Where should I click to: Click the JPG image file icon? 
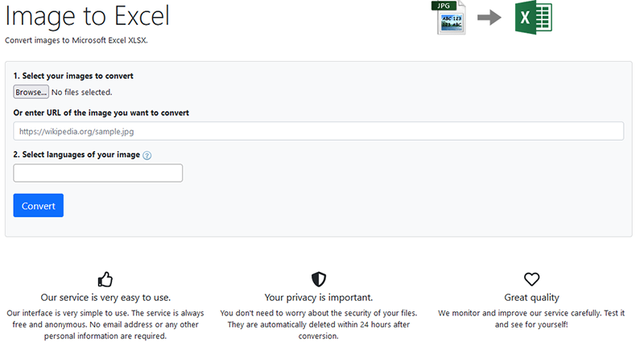click(451, 18)
